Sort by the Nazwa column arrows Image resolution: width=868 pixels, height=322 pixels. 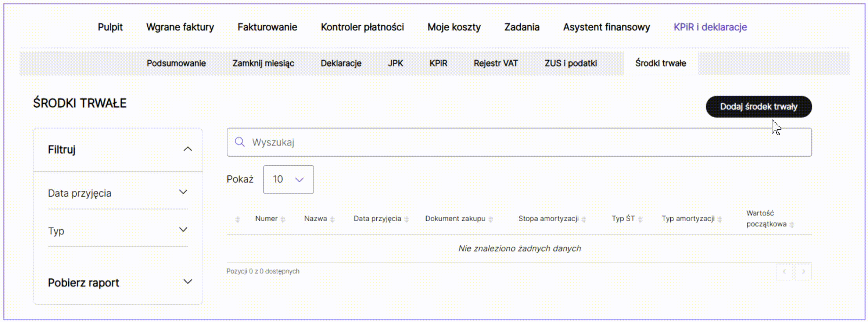(x=332, y=219)
